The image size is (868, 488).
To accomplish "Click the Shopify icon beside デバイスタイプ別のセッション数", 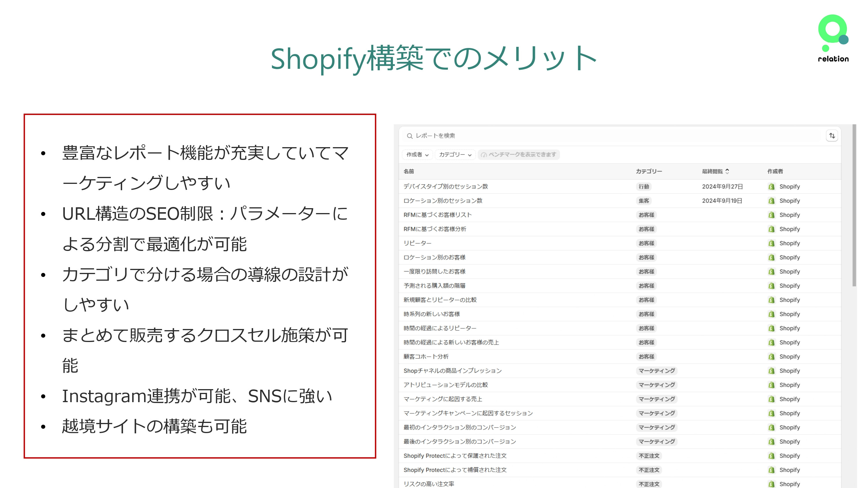I will point(772,186).
